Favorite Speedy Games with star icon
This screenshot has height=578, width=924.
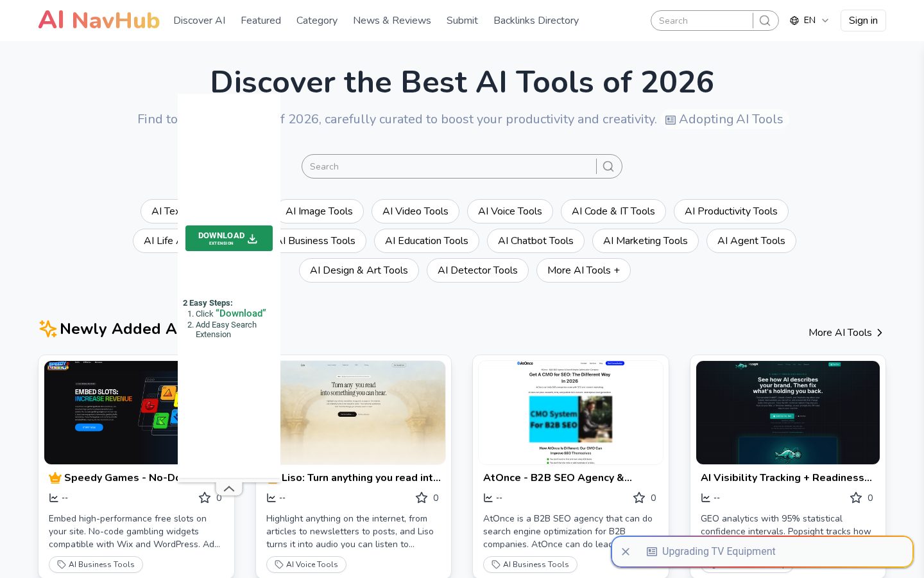(205, 498)
